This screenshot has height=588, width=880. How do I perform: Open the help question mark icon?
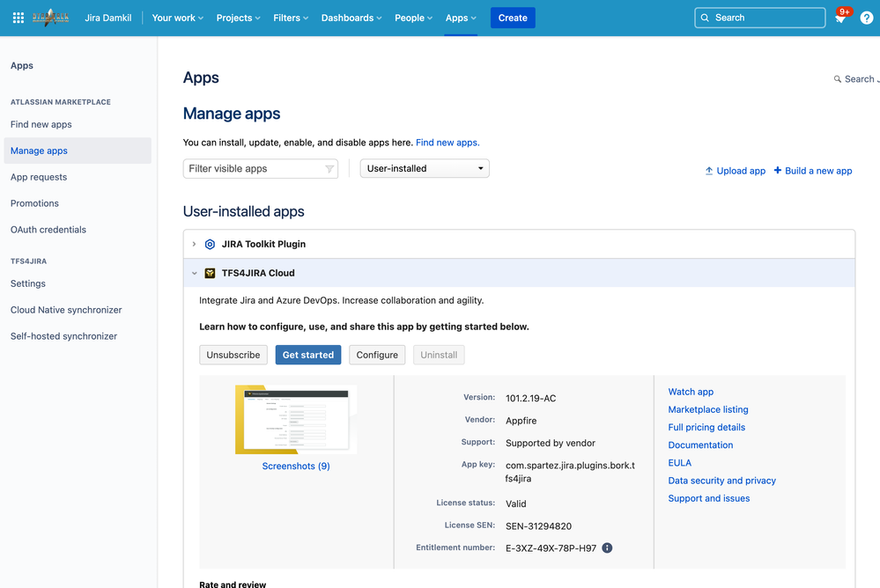point(867,18)
